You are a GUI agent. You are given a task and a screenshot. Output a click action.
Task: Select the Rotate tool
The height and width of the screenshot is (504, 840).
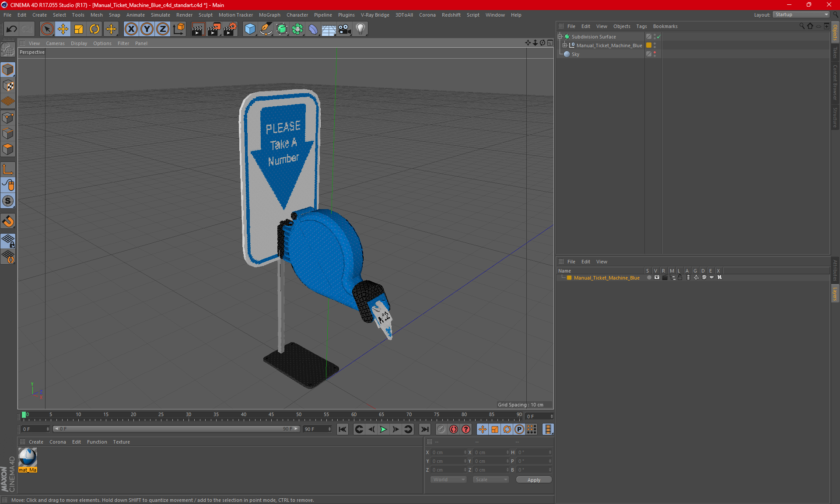pos(94,29)
